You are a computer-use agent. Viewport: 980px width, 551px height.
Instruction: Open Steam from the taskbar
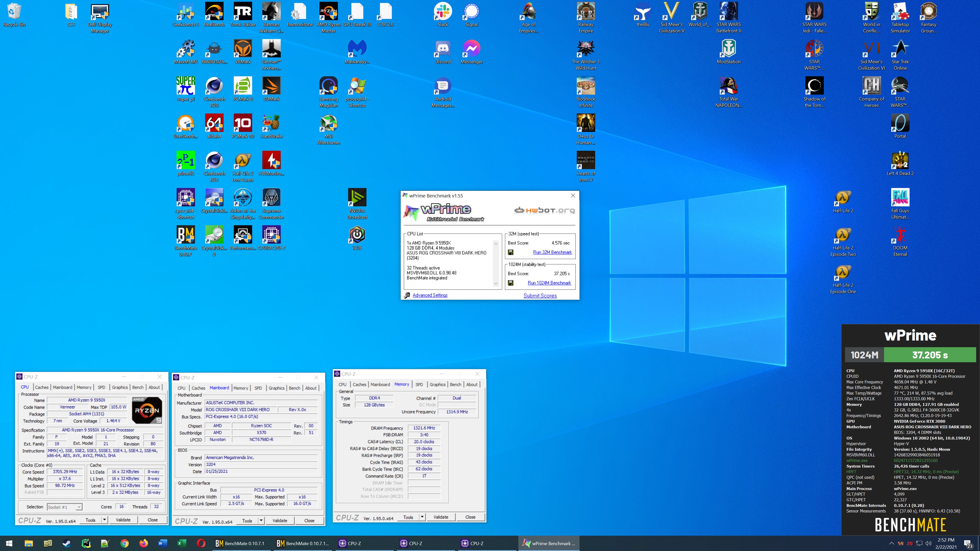tap(67, 543)
